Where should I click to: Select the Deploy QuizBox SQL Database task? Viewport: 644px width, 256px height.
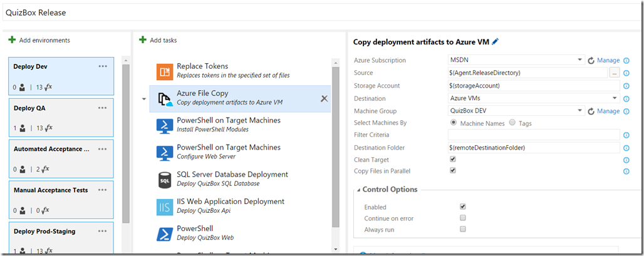241,180
